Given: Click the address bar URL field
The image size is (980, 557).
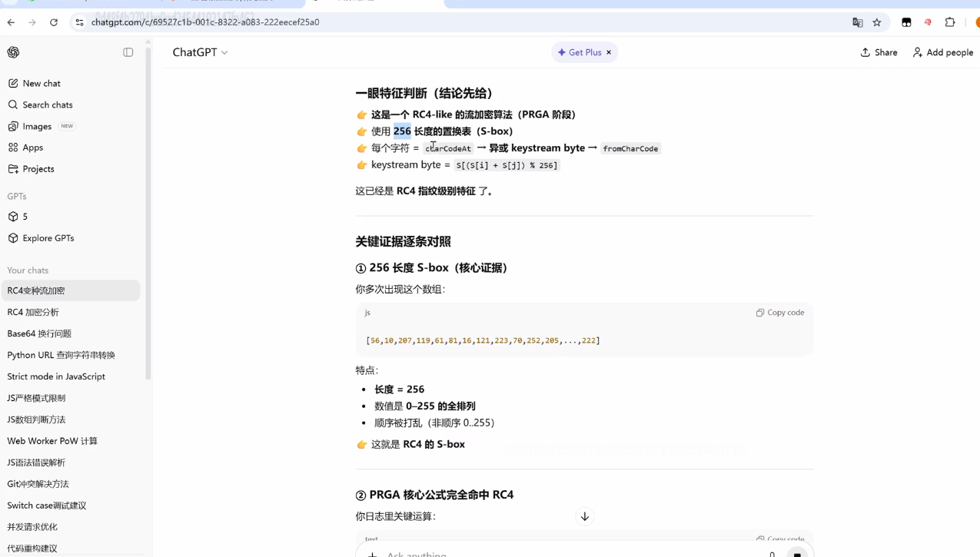Looking at the screenshot, I should (x=461, y=22).
